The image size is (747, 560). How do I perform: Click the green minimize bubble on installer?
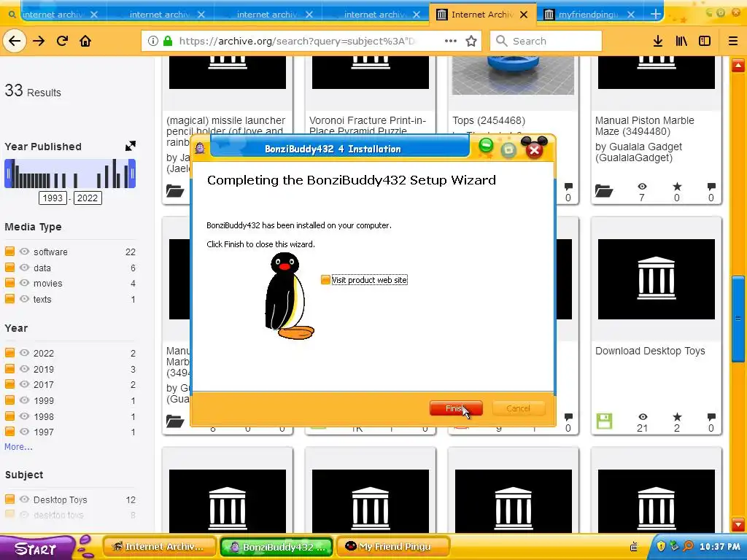486,145
